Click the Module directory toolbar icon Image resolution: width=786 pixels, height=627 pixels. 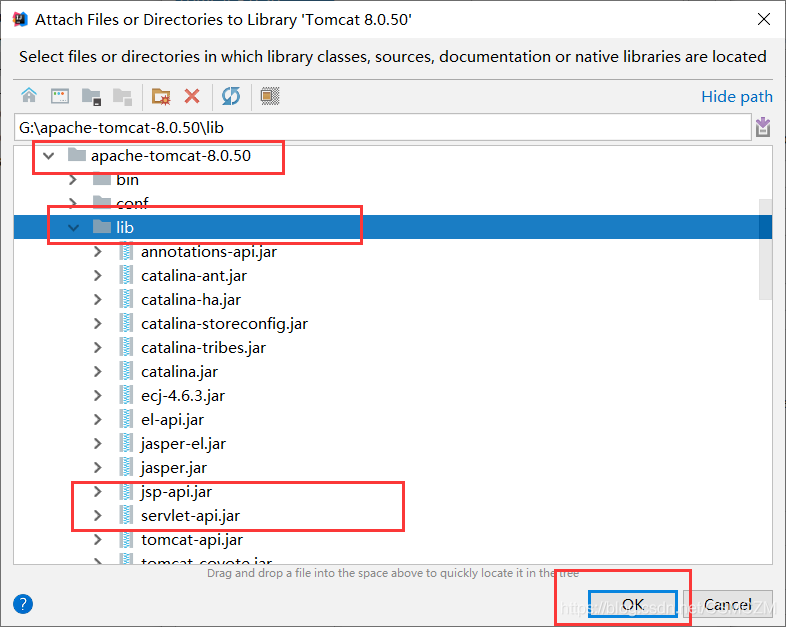coord(122,96)
